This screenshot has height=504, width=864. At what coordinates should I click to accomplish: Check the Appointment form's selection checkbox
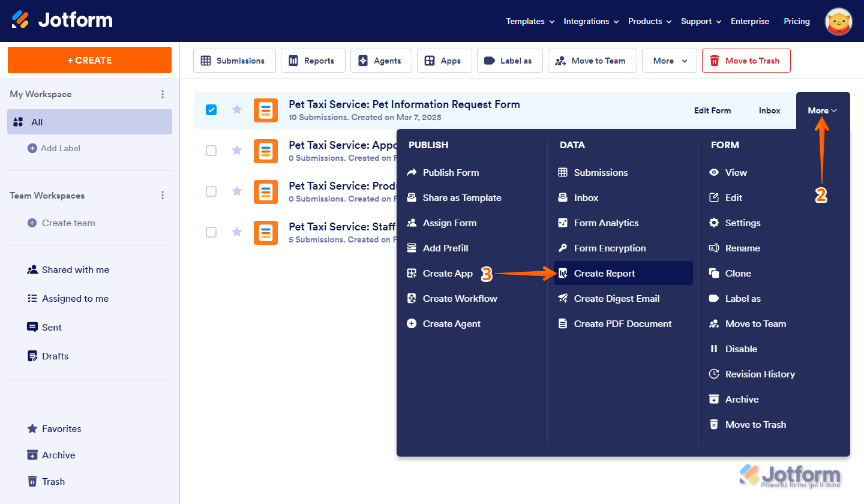pos(211,151)
